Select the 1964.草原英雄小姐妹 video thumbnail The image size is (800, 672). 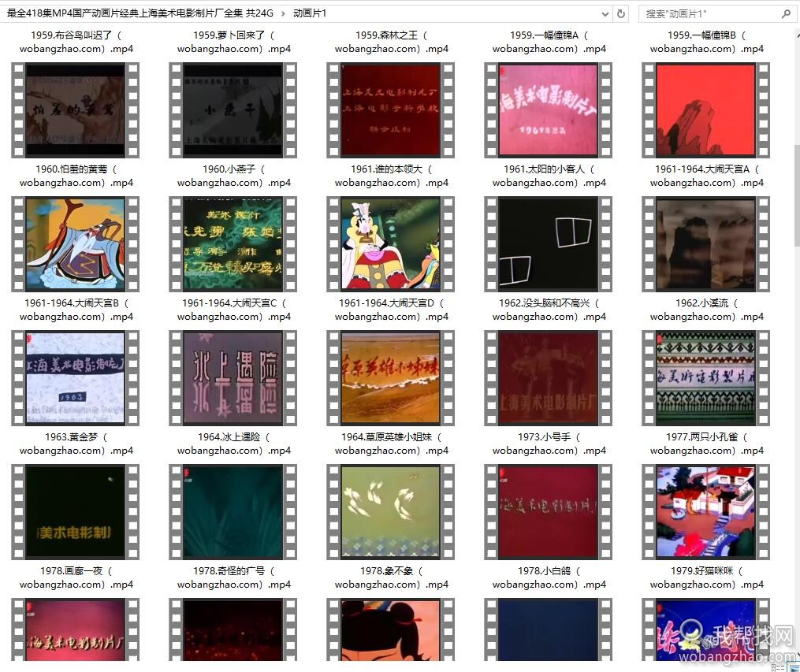coord(391,378)
